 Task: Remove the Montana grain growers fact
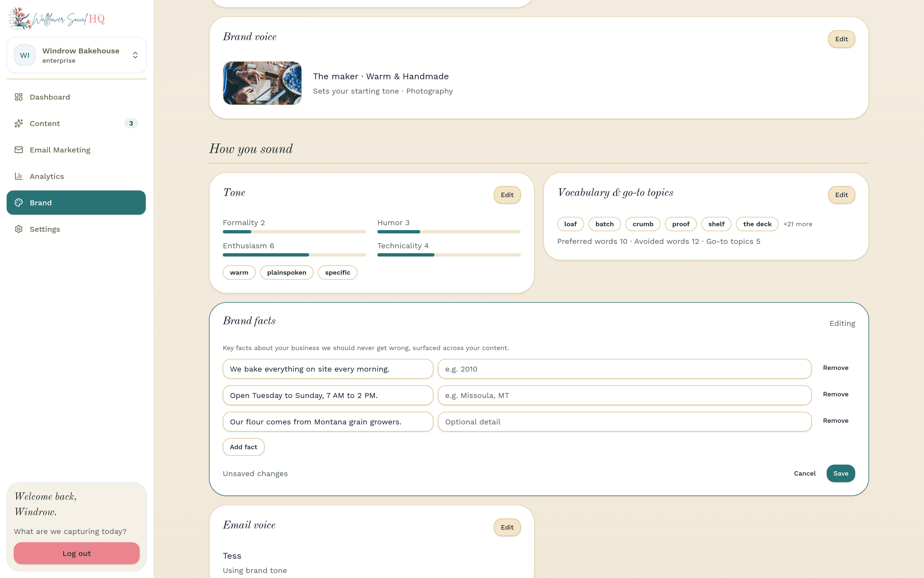(x=835, y=421)
